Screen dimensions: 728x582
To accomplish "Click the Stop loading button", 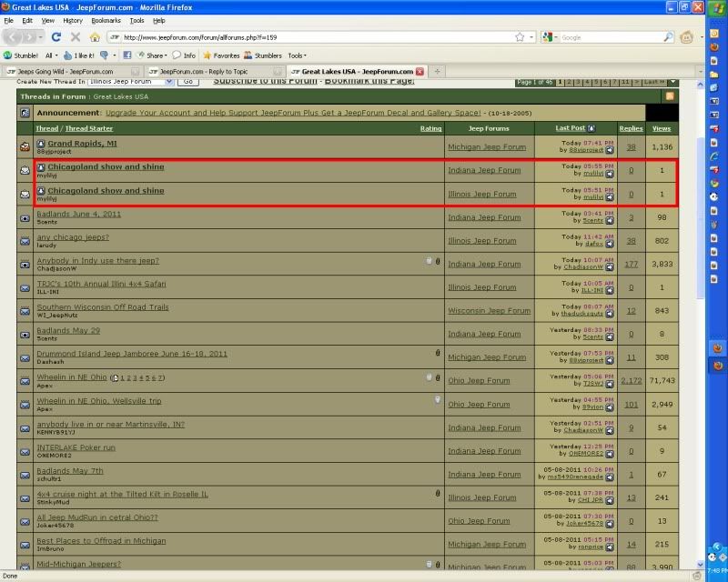I will (x=76, y=37).
